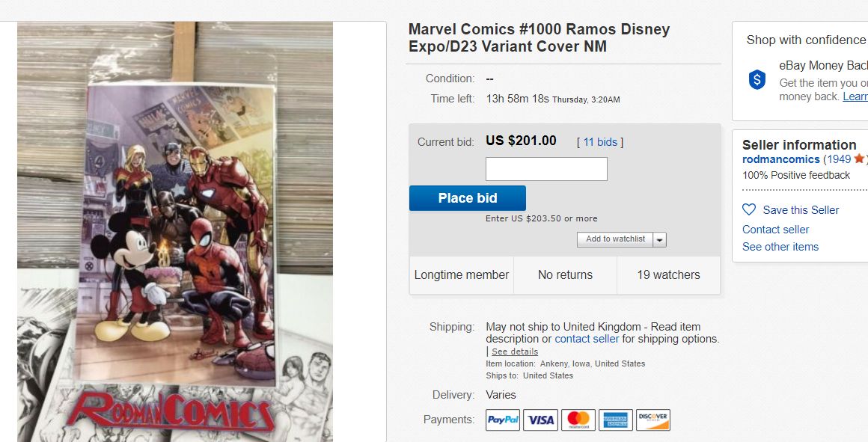The image size is (868, 442).
Task: Click the American Express icon
Action: pos(615,420)
